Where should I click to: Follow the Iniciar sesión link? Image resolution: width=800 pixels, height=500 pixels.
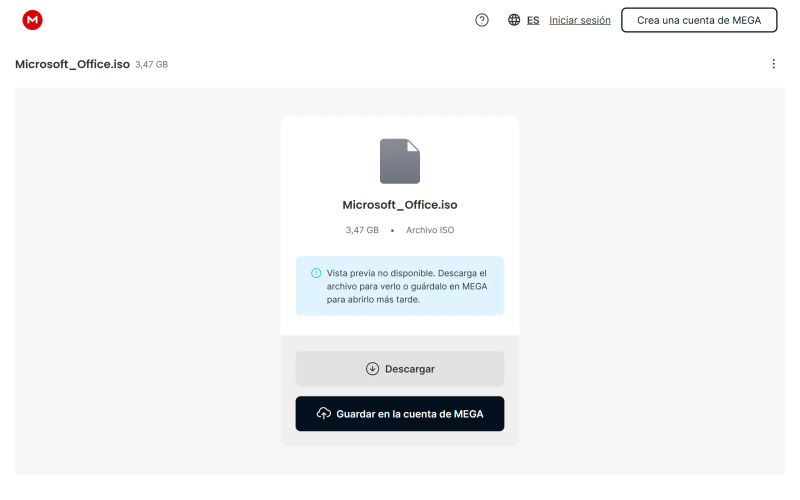[580, 20]
